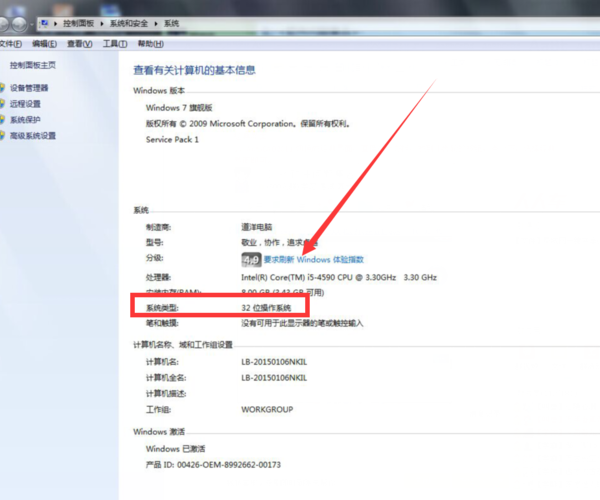Open 设备管理器 link
The width and height of the screenshot is (600, 500).
pos(29,88)
